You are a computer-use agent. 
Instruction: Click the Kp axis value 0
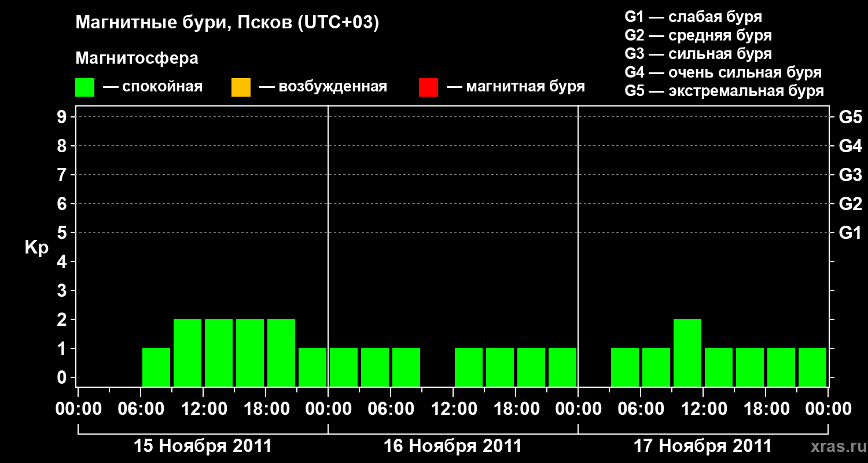coord(63,377)
